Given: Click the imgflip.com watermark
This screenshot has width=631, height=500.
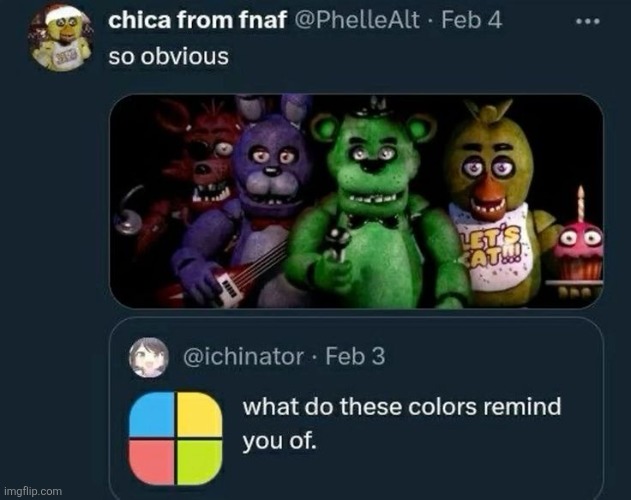Looking at the screenshot, I should coord(32,491).
